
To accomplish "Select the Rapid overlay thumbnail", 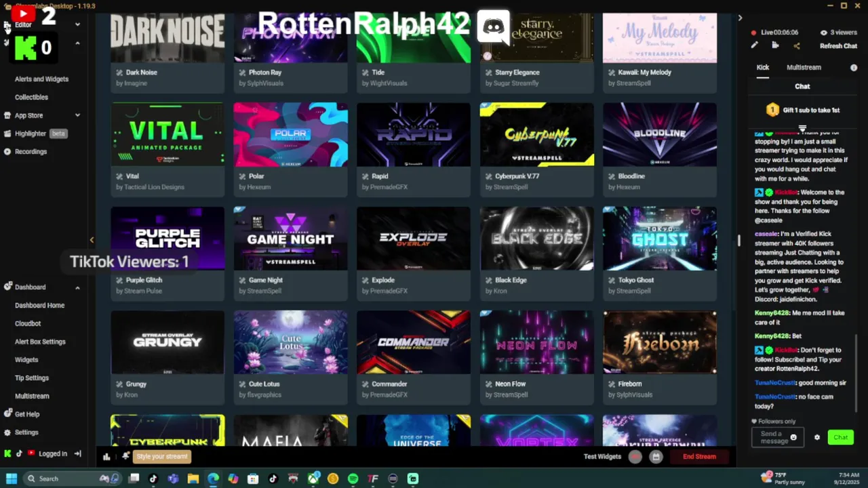I will coord(414,134).
